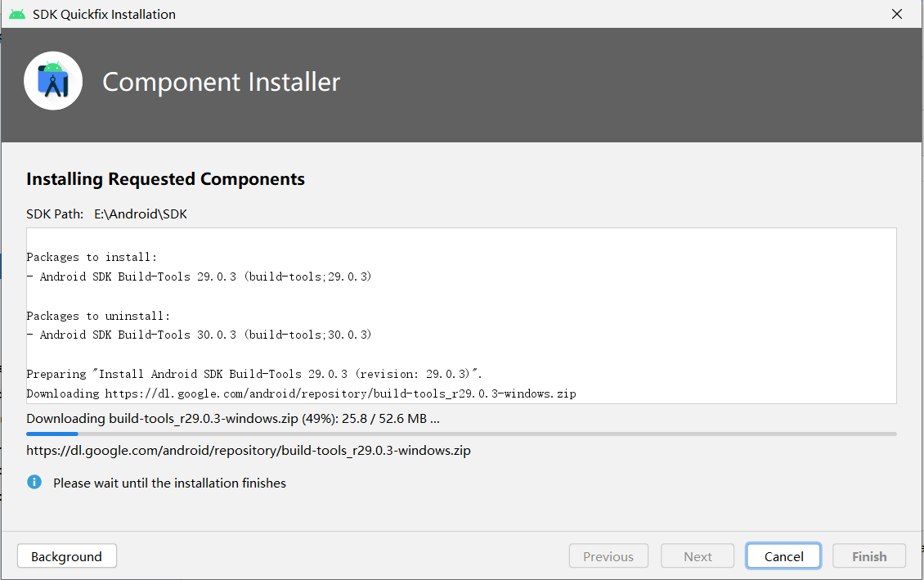Click the Background button

coord(66,555)
